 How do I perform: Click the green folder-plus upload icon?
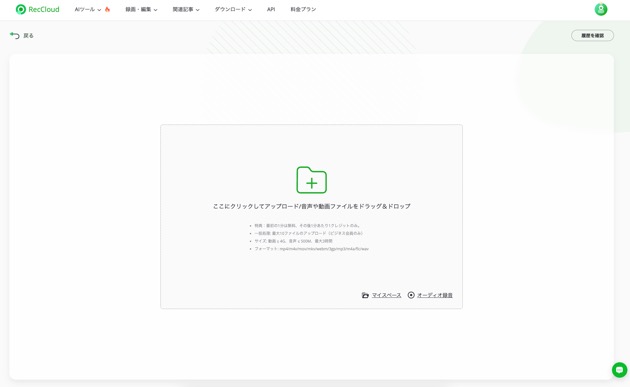point(311,180)
